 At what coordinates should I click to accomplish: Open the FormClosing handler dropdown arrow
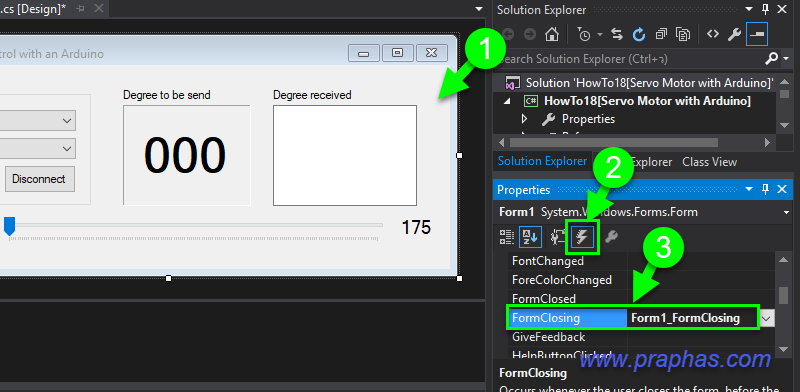(767, 318)
